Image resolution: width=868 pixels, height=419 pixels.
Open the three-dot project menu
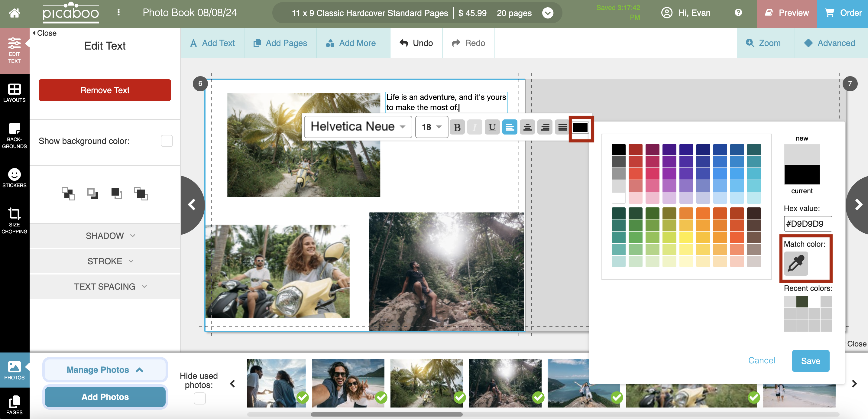tap(118, 12)
